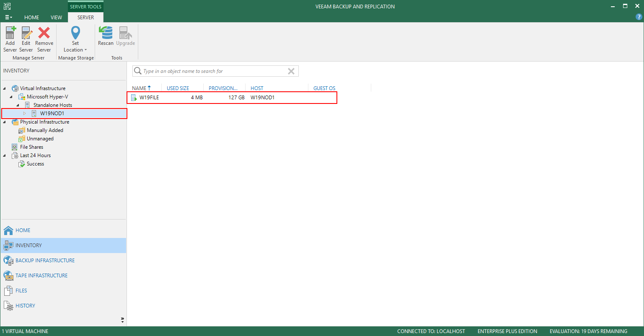Image resolution: width=644 pixels, height=336 pixels.
Task: Open the HOME navigation pane view
Action: tap(63, 230)
